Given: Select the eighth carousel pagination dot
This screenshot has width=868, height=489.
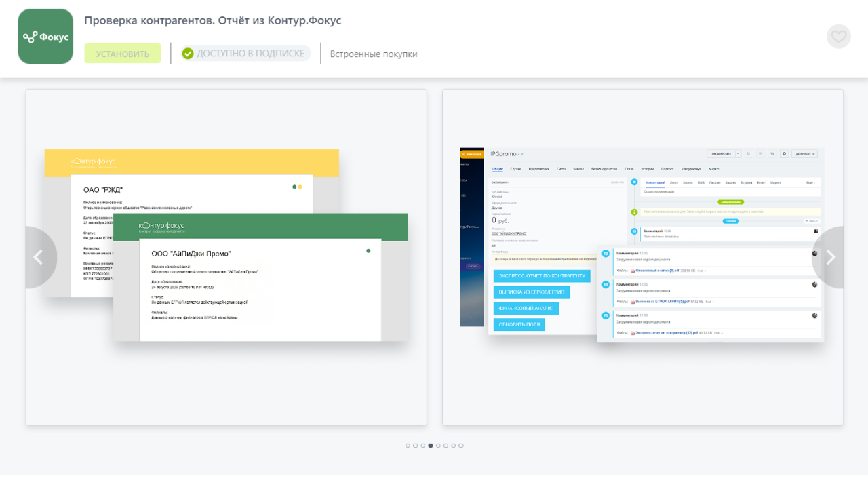Looking at the screenshot, I should tap(461, 446).
